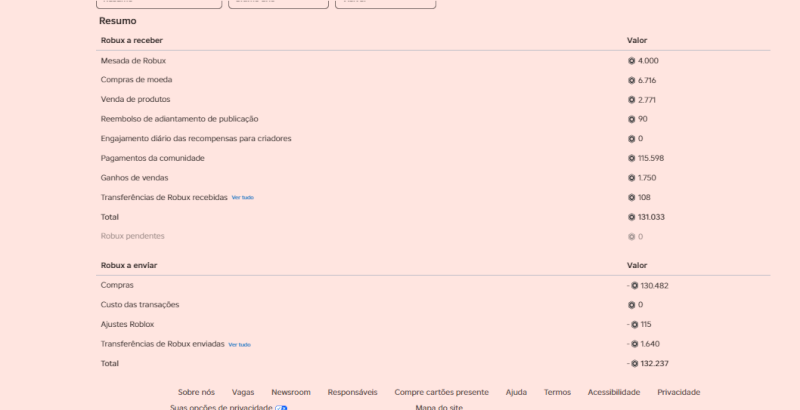Screen dimensions: 800x410
Task: Click the Ganhos de vendas row label
Action: (x=134, y=178)
